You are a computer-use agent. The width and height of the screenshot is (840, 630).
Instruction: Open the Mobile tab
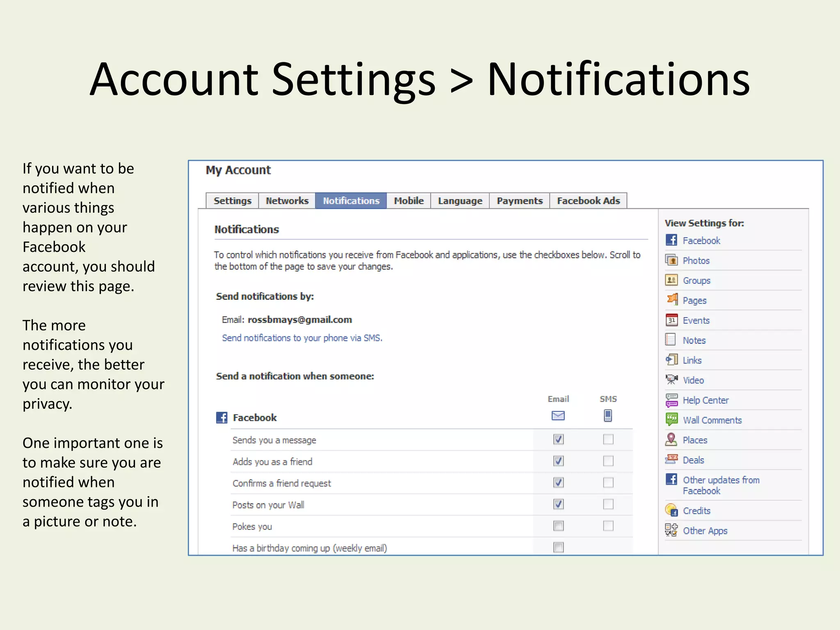coord(409,201)
